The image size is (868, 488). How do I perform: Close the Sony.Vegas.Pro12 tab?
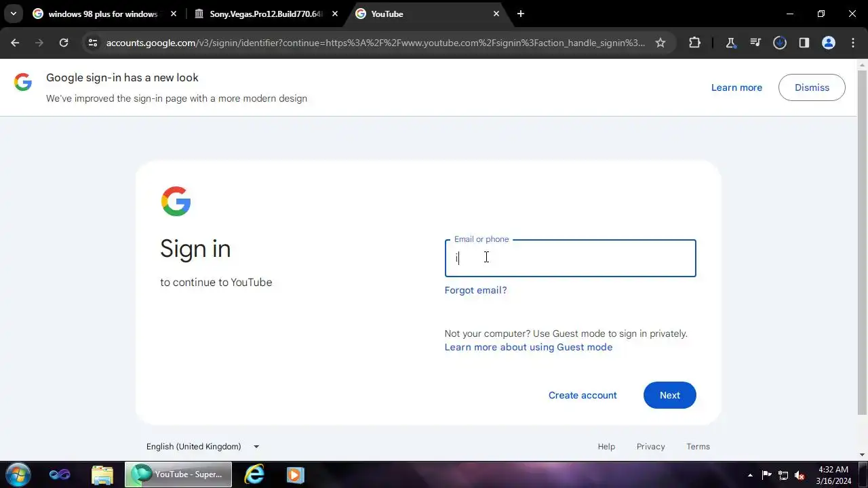point(335,14)
